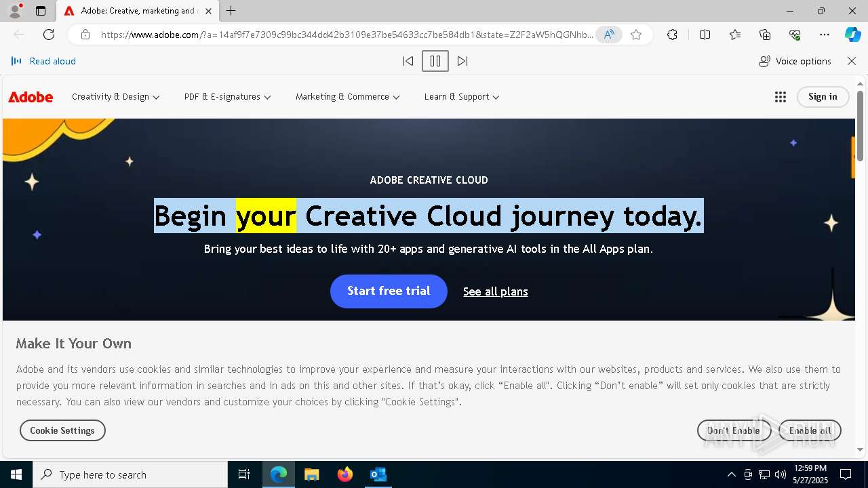This screenshot has width=868, height=488.
Task: Expand Creativity & Design menu
Action: click(x=116, y=97)
